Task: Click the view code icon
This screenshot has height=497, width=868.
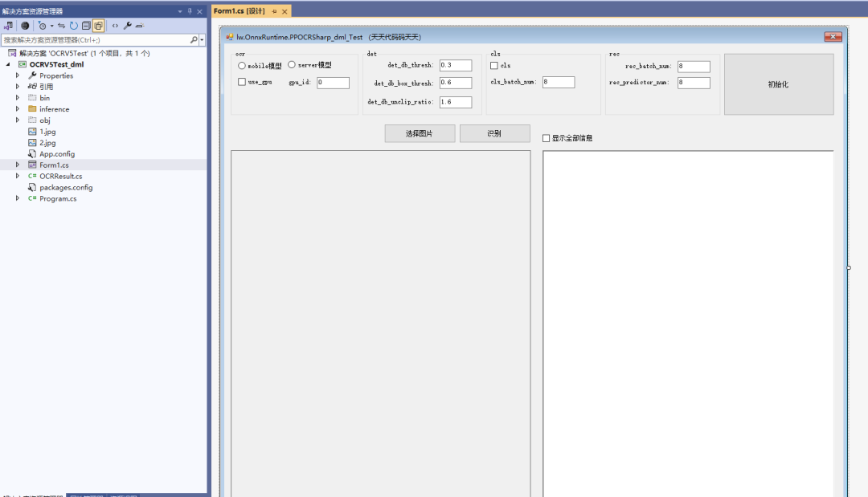Action: point(115,26)
